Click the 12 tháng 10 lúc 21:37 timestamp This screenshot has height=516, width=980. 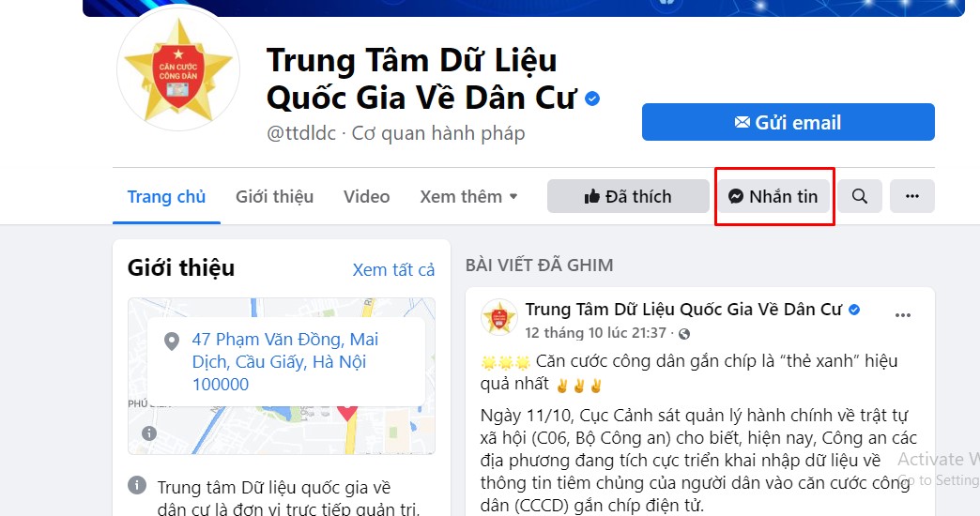[596, 333]
